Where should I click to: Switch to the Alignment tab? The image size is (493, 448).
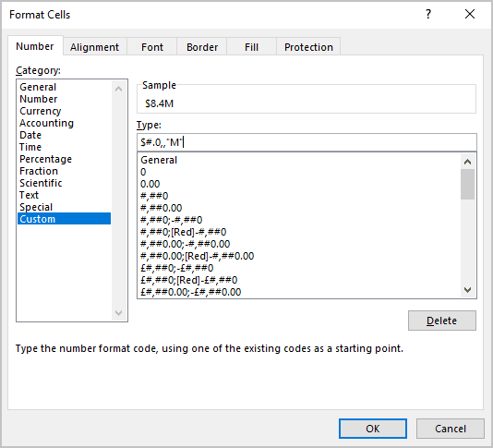click(x=94, y=47)
